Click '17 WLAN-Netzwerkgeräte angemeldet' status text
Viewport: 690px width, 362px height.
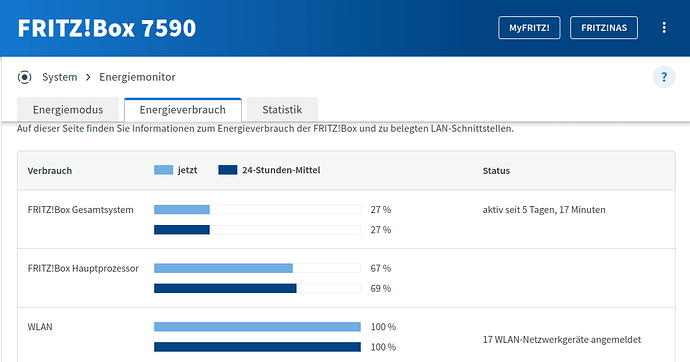click(x=562, y=340)
